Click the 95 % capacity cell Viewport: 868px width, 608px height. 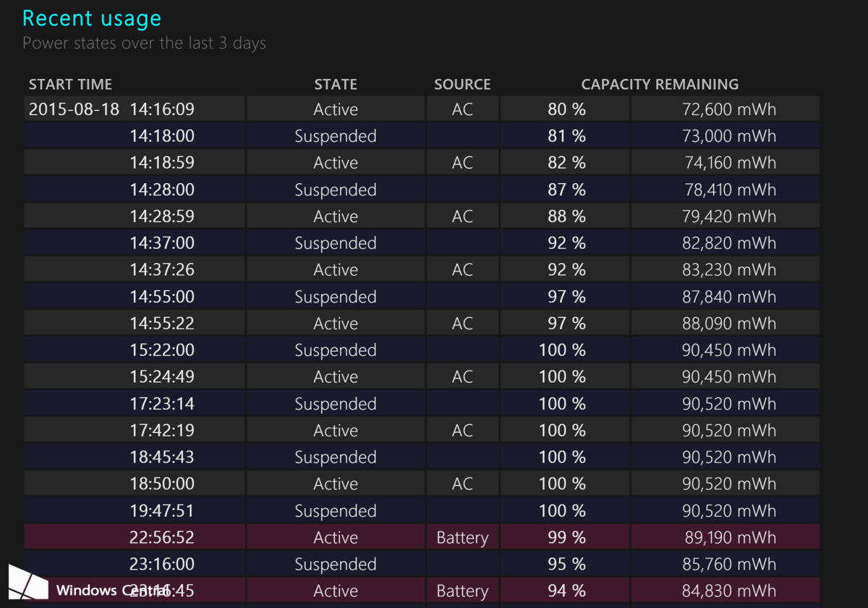pyautogui.click(x=566, y=565)
